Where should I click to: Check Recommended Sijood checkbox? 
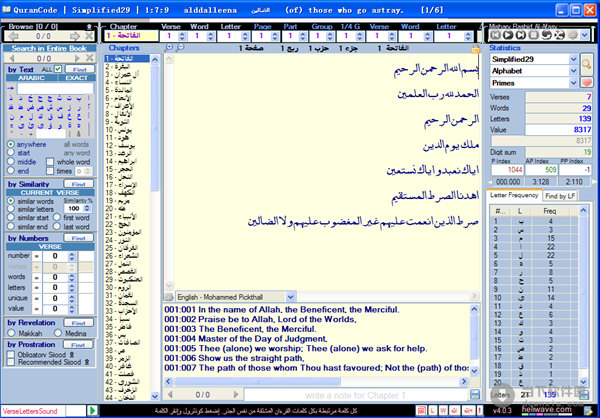click(11, 362)
